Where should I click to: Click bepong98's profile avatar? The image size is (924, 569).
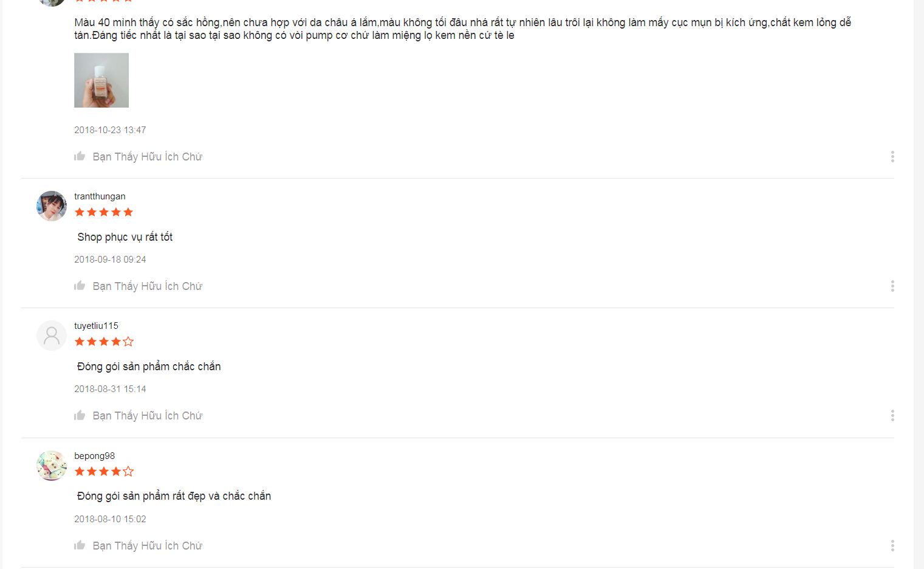pyautogui.click(x=52, y=466)
